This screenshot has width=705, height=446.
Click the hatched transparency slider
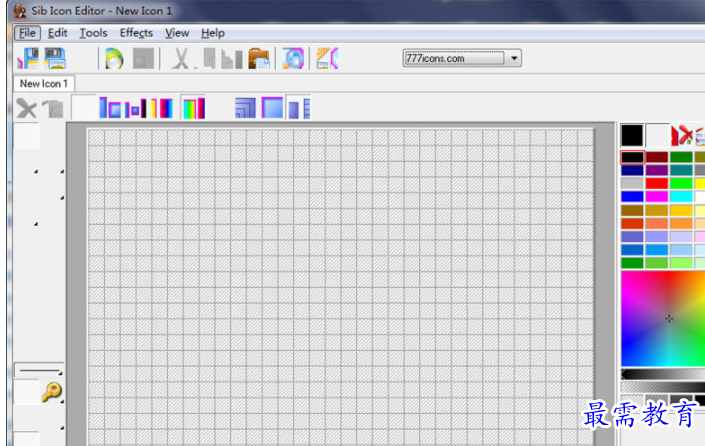663,387
